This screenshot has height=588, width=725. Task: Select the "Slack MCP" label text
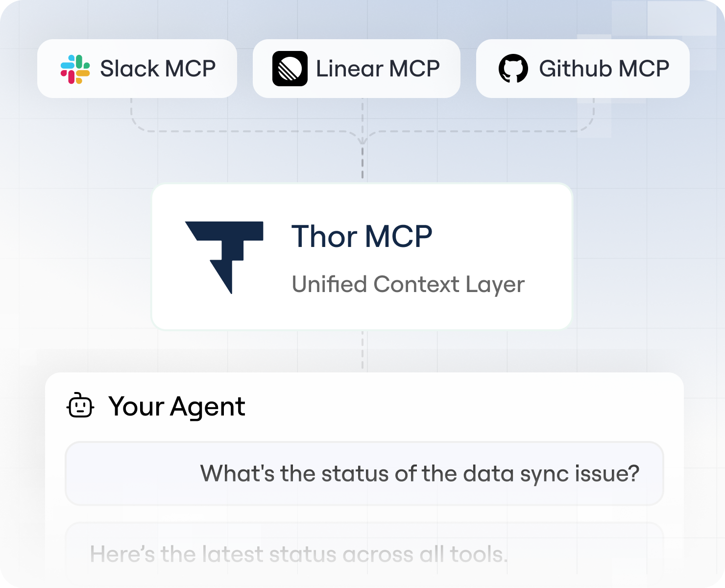point(158,69)
